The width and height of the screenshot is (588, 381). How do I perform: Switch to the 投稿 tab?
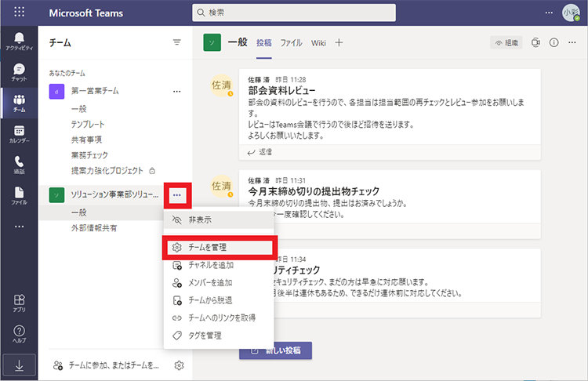264,43
